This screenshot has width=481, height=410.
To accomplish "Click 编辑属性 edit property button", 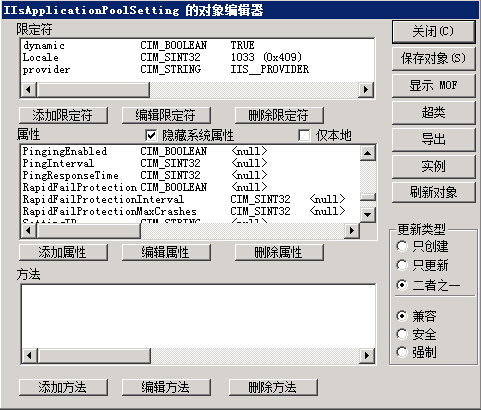I will [166, 252].
